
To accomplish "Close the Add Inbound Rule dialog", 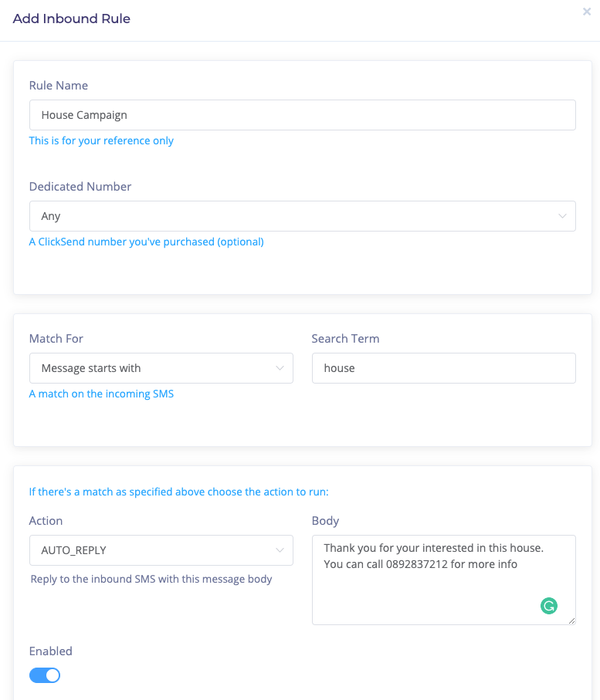I will coord(587,12).
